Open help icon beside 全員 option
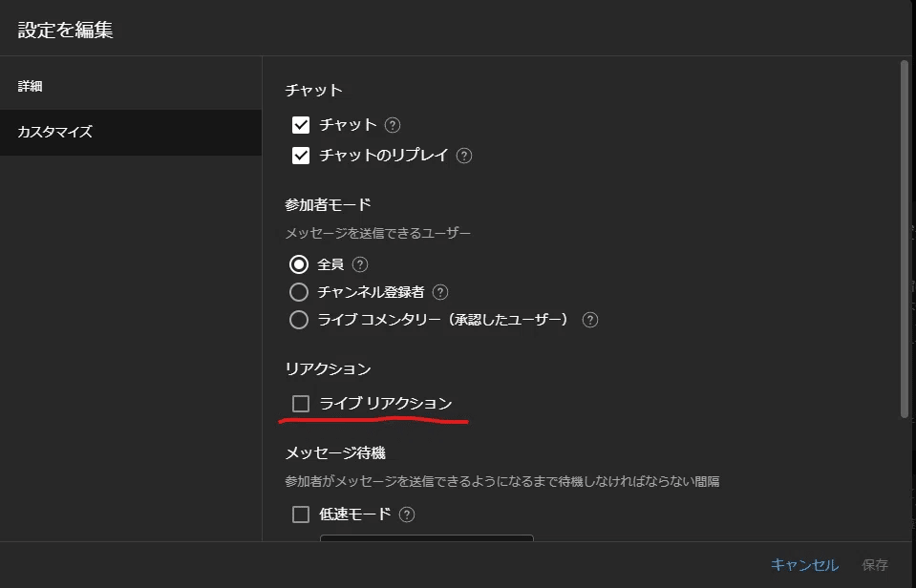 point(360,264)
